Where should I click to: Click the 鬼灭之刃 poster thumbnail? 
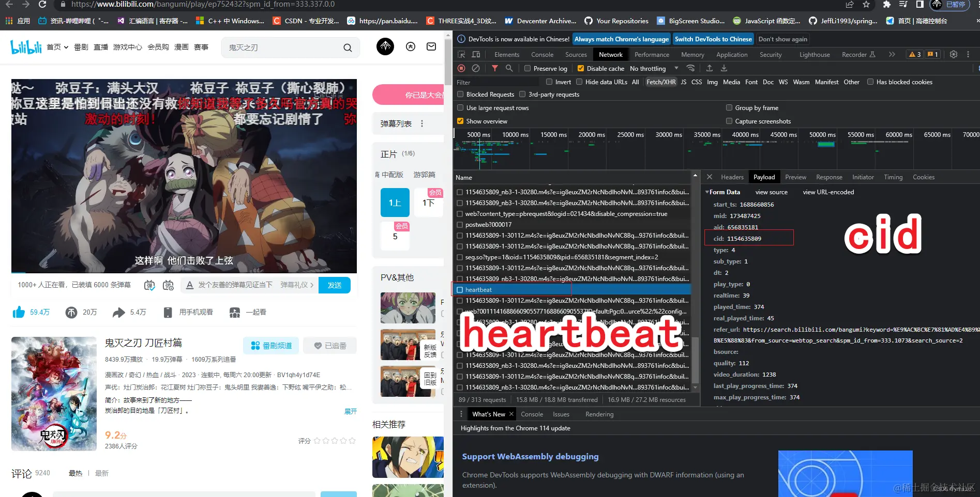click(x=54, y=394)
